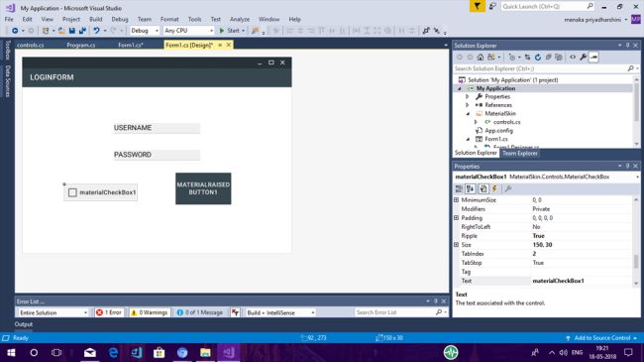This screenshot has width=644, height=362.
Task: Collapse the Form1.cs tree node
Action: tap(468, 139)
